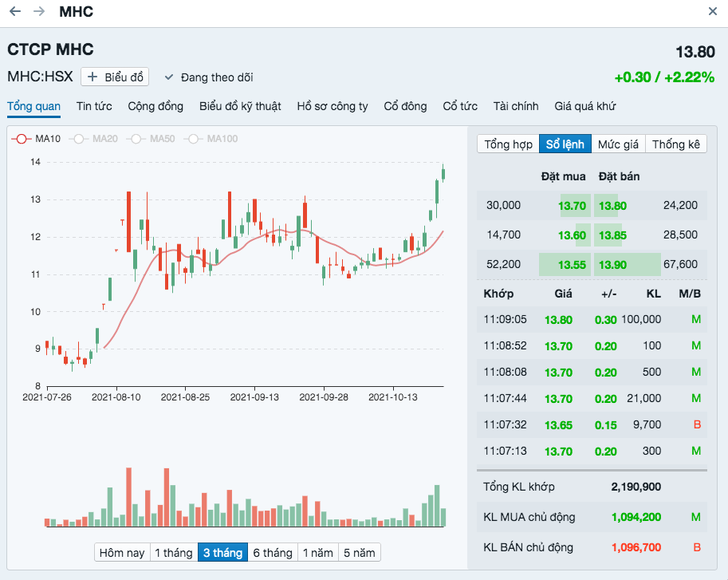Click bid price 13.70

572,206
